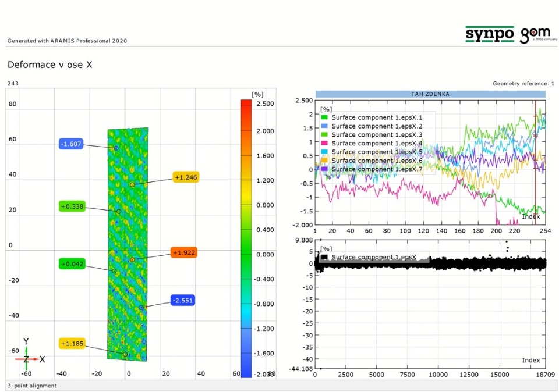The image size is (559, 392).
Task: Click the +0.338 green measurement tag
Action: [x=72, y=206]
